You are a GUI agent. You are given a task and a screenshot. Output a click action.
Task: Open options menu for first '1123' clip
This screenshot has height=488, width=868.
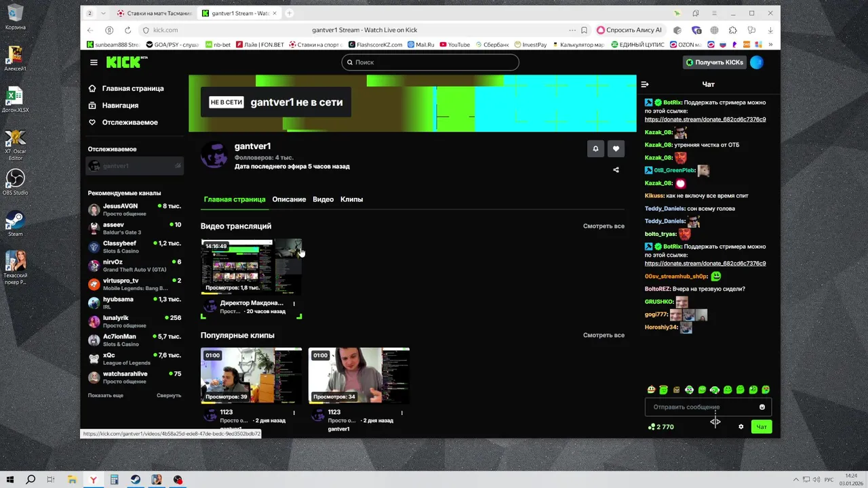click(294, 412)
